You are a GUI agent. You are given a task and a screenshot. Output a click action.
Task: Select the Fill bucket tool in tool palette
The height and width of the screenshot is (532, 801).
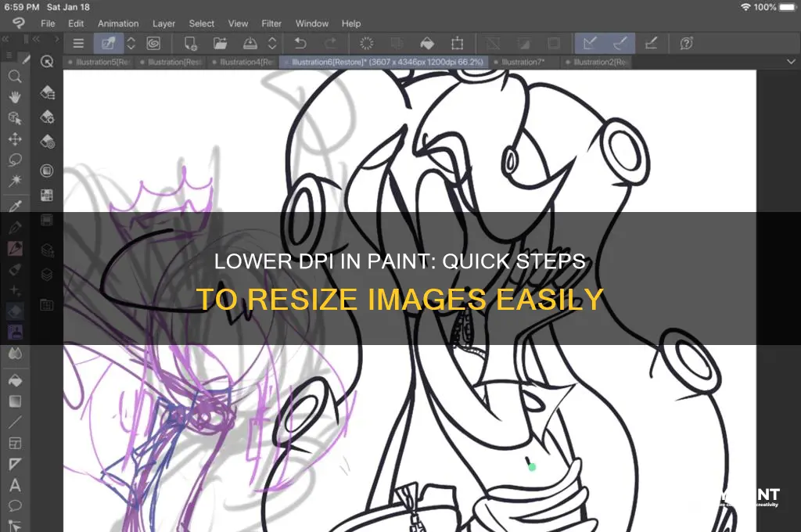pos(15,381)
